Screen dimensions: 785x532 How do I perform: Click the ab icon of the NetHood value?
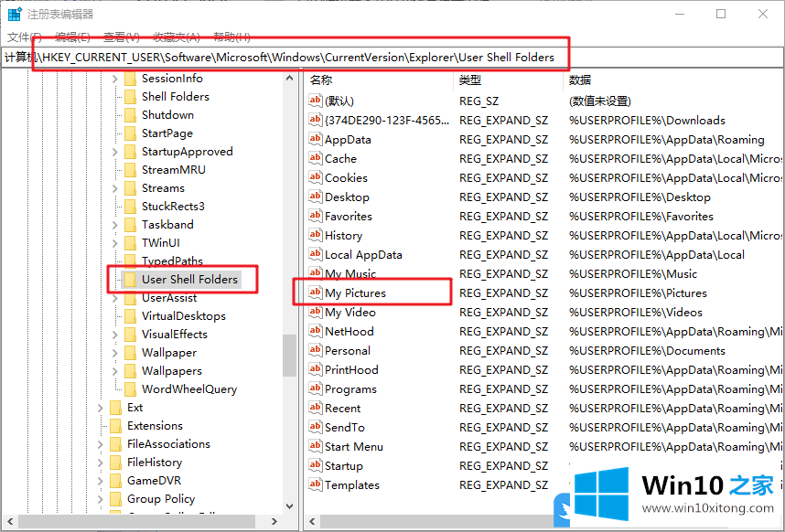pos(315,331)
